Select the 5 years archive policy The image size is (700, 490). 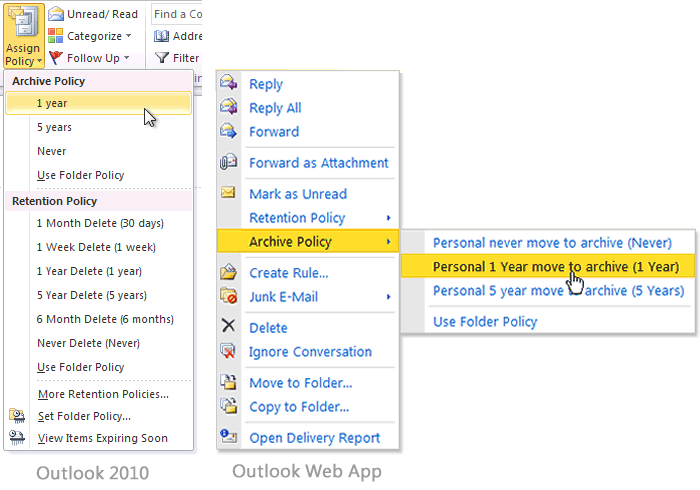pos(99,127)
